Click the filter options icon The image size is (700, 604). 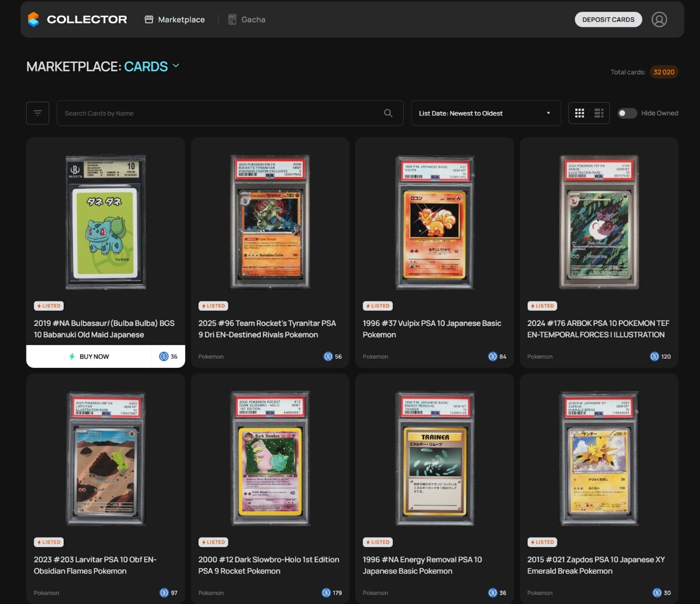tap(38, 113)
